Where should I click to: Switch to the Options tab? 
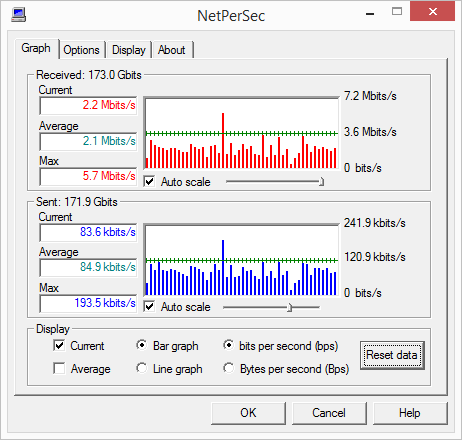(x=81, y=50)
